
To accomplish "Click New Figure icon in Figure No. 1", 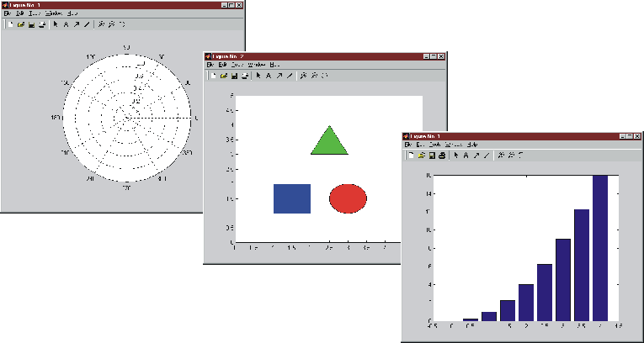I will tap(9, 24).
